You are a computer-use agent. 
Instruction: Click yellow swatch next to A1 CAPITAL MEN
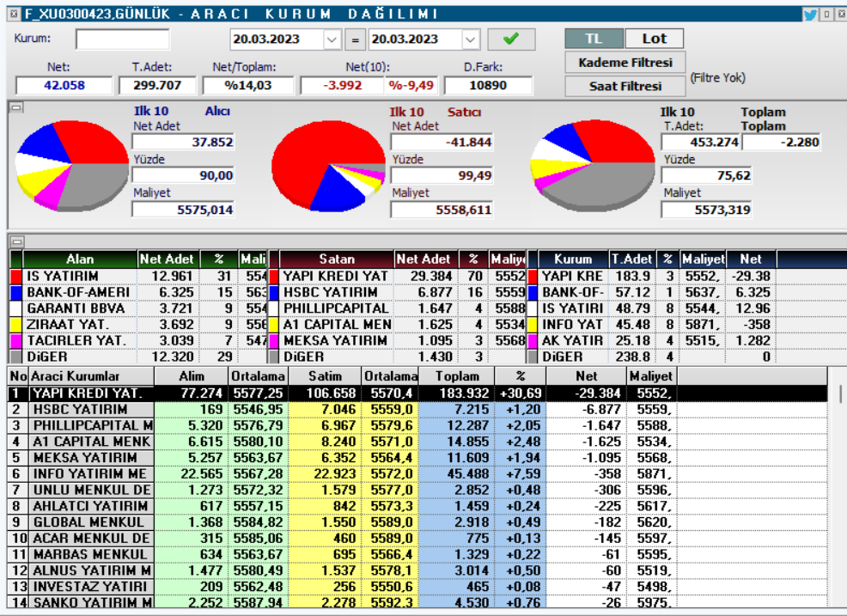pyautogui.click(x=274, y=325)
